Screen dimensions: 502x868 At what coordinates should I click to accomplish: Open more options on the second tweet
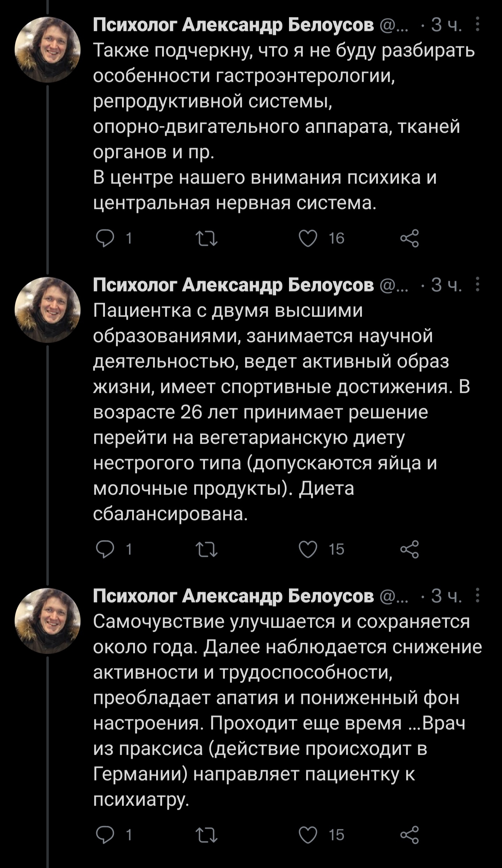(x=478, y=284)
